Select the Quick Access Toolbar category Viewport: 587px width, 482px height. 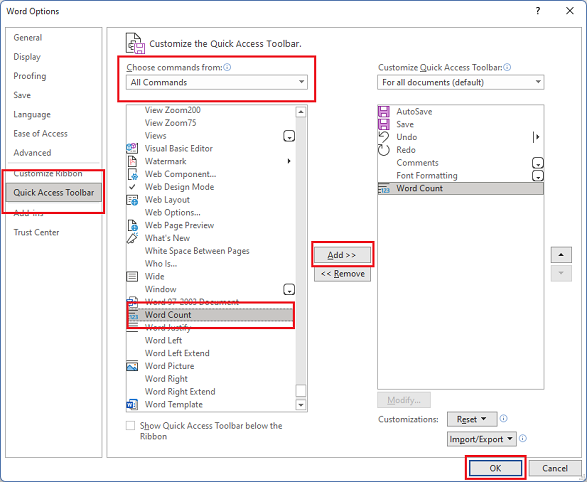coord(54,192)
